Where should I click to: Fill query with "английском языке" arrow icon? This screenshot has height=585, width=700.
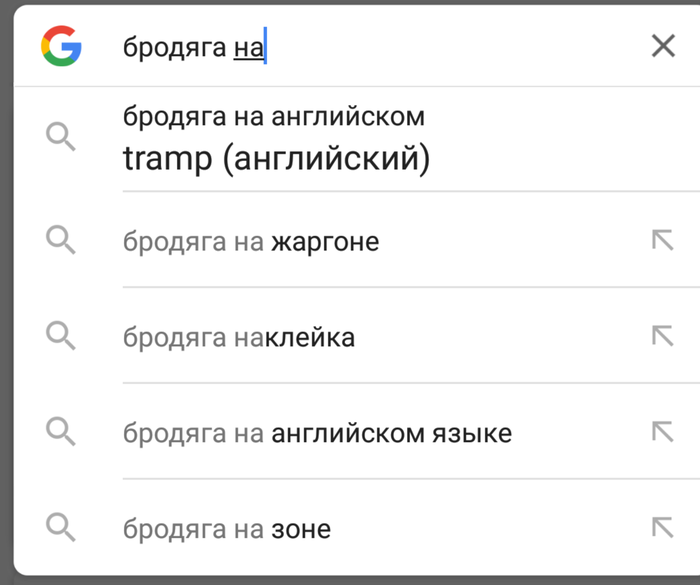(x=662, y=432)
